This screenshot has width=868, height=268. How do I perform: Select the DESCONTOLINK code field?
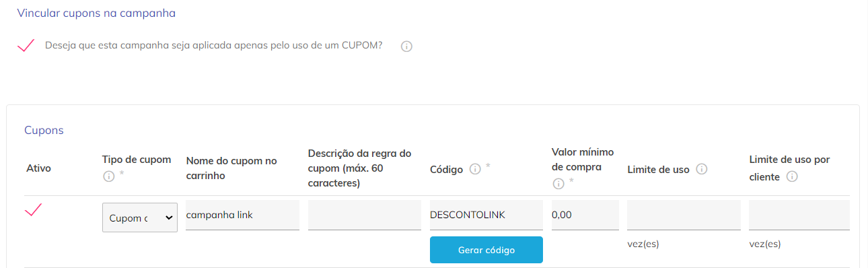click(486, 215)
